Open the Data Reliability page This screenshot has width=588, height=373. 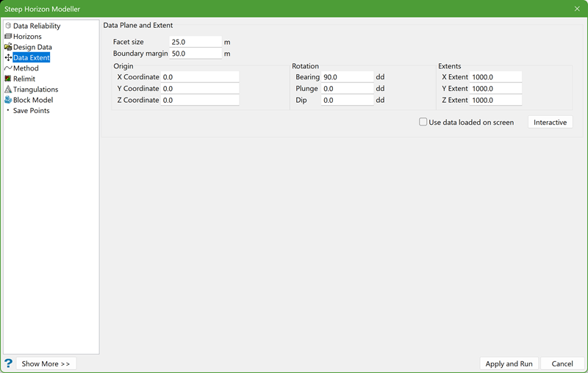[37, 26]
